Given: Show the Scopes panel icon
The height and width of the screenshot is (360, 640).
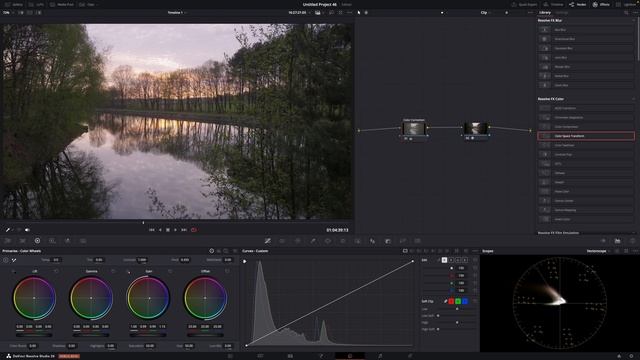Looking at the screenshot, I should pos(618,241).
